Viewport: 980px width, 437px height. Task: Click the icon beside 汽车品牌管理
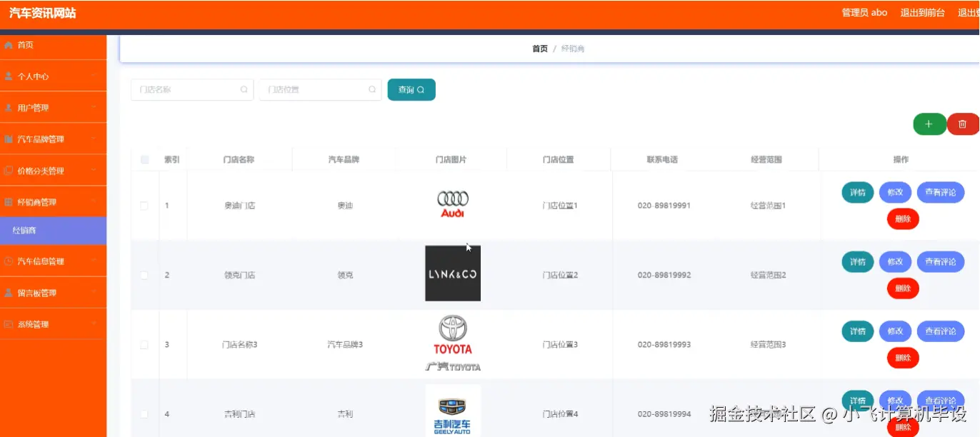coord(9,139)
